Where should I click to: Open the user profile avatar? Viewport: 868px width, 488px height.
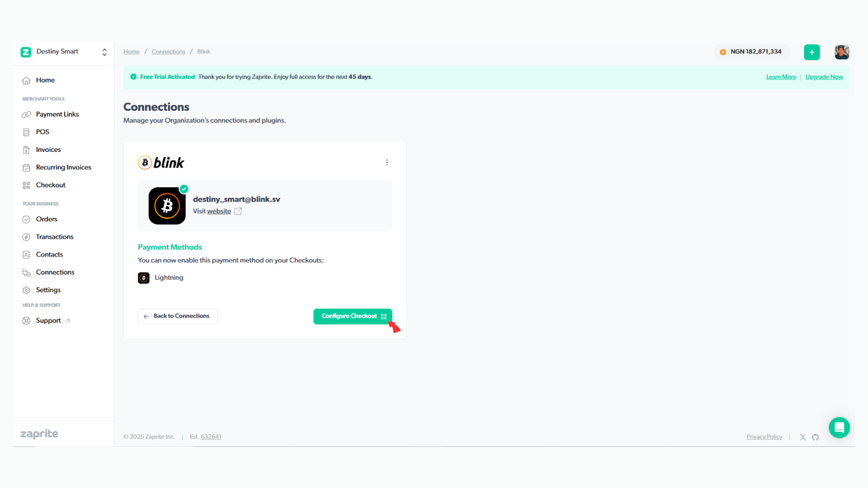[x=841, y=52]
